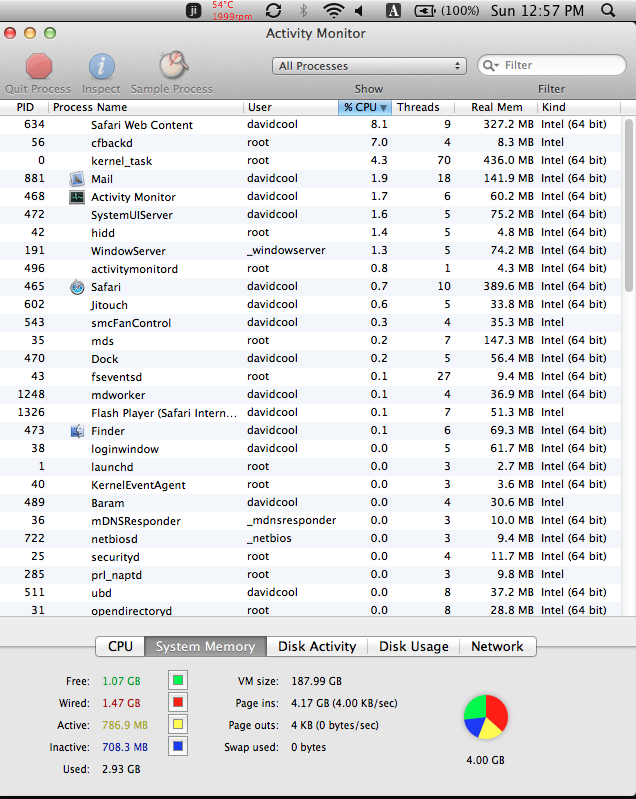
Task: Select the launchd process row
Action: (310, 467)
